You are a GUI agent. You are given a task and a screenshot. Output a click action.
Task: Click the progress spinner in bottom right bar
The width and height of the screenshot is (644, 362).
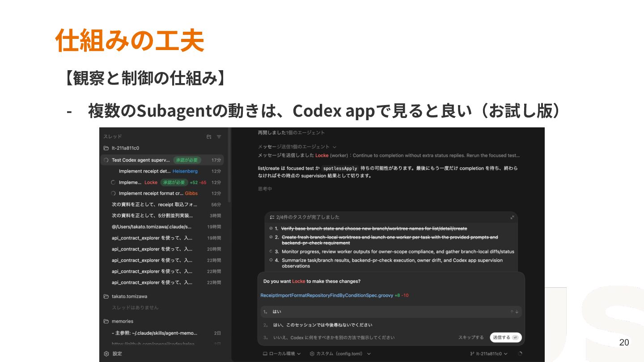tap(520, 354)
